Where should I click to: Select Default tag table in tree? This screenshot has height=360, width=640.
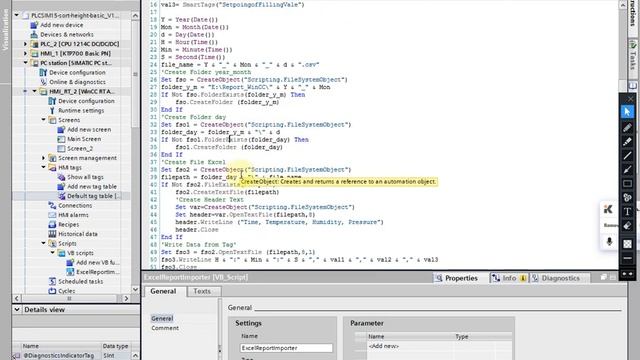[94, 196]
